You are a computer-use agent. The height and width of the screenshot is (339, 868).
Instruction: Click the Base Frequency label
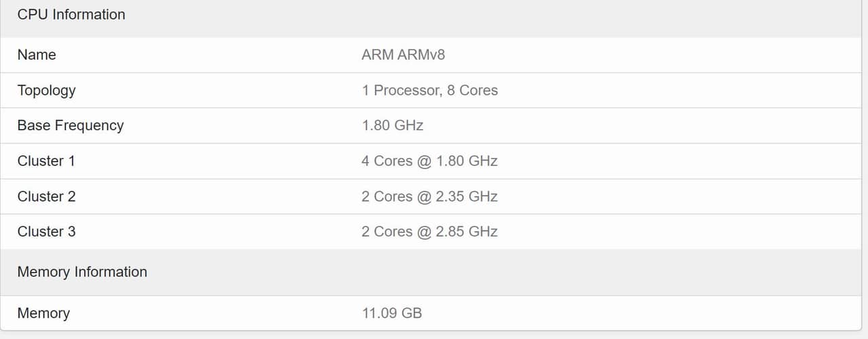pyautogui.click(x=71, y=125)
